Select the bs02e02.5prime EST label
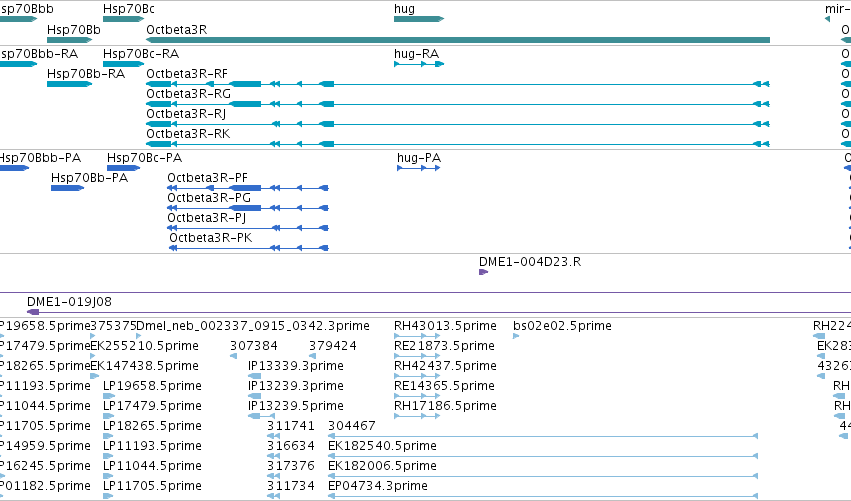The image size is (851, 501). 562,326
